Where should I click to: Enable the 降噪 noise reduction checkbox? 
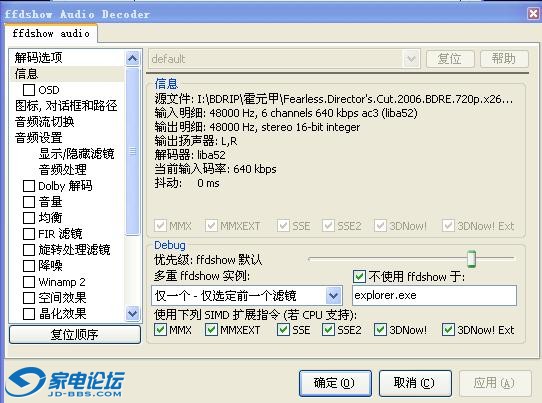pos(29,266)
